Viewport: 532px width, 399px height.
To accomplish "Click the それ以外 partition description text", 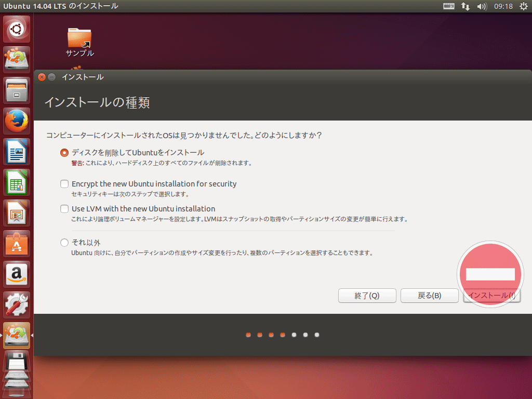I will 222,253.
